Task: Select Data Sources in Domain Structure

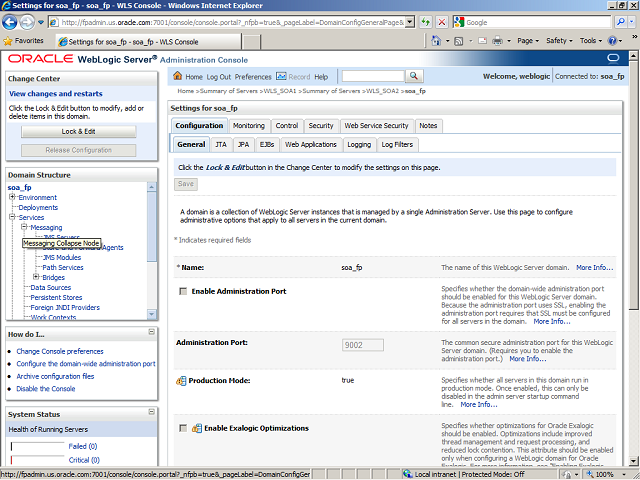Action: click(x=50, y=287)
